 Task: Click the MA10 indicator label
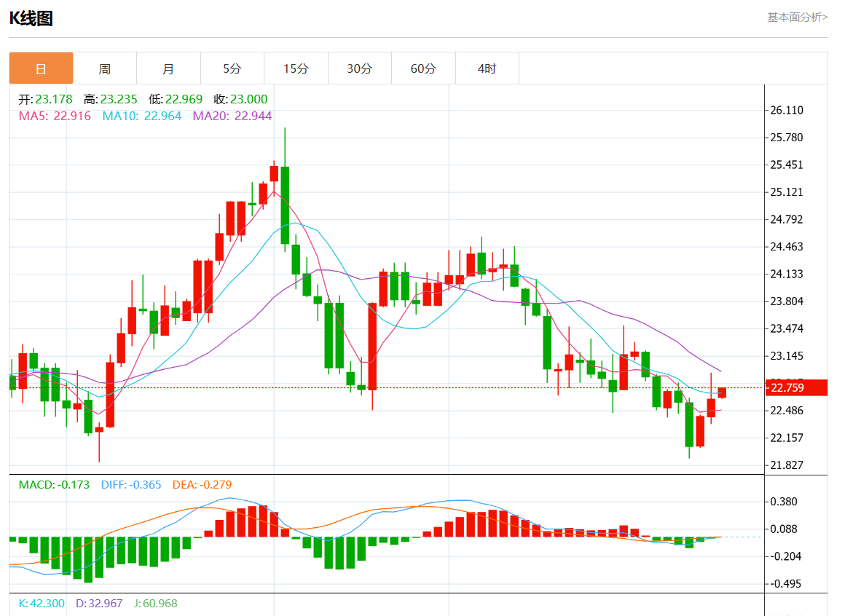click(141, 116)
